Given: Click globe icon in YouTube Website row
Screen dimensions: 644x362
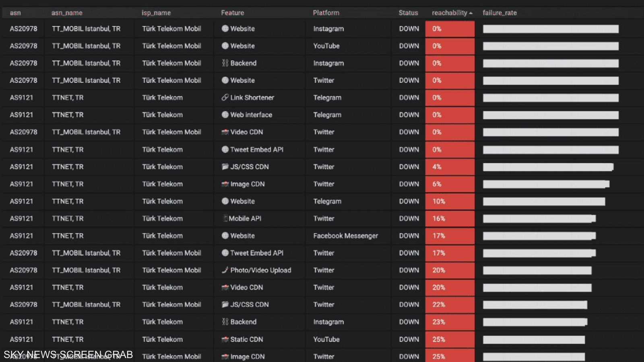Looking at the screenshot, I should 225,46.
